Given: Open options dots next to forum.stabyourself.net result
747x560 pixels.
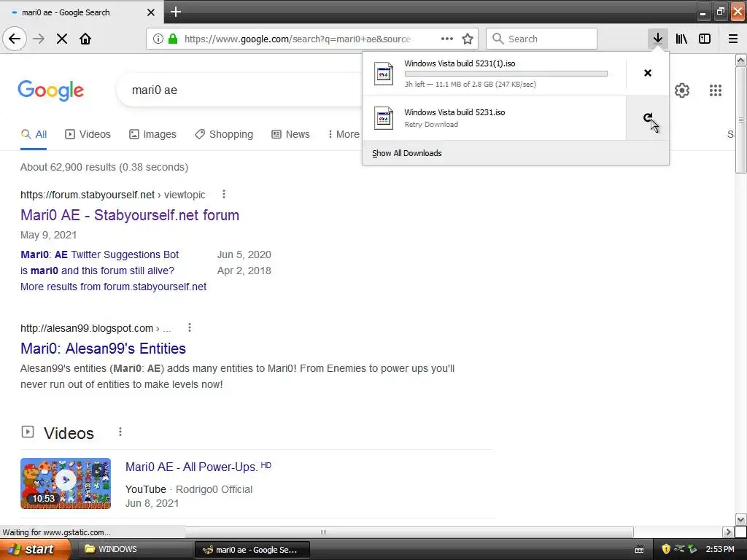Looking at the screenshot, I should 224,194.
